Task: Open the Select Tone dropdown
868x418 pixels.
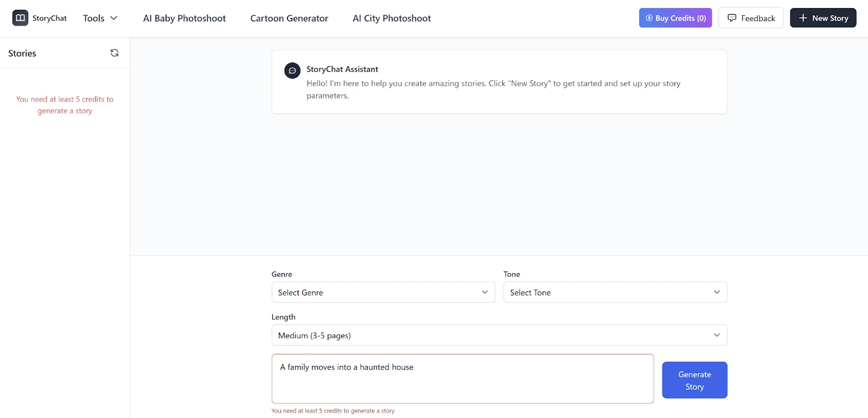Action: [615, 292]
